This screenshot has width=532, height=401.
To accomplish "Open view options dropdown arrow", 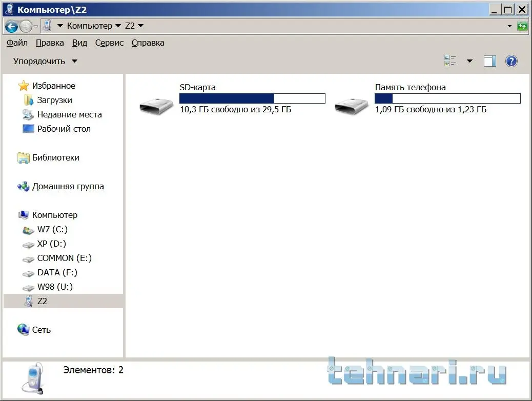I will [x=469, y=61].
